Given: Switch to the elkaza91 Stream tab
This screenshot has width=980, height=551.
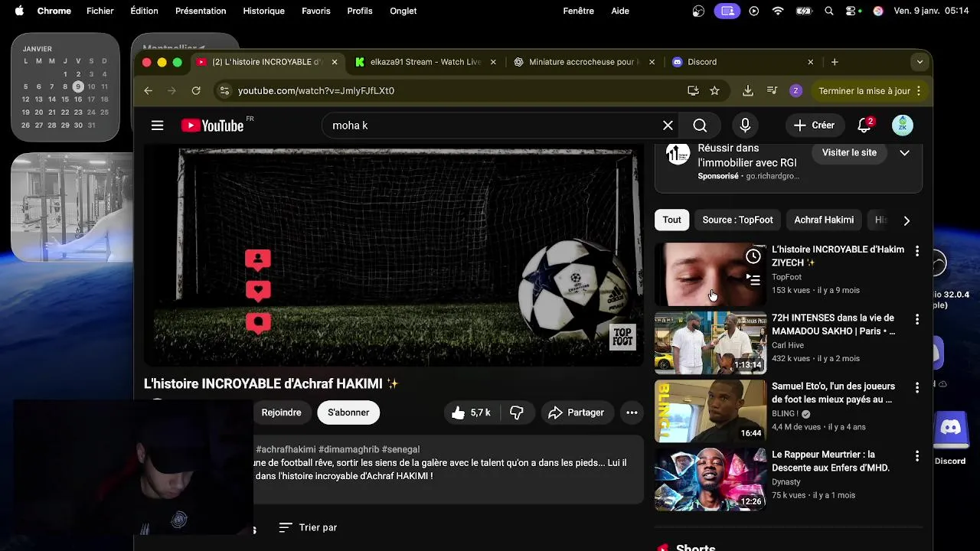Looking at the screenshot, I should tap(425, 62).
